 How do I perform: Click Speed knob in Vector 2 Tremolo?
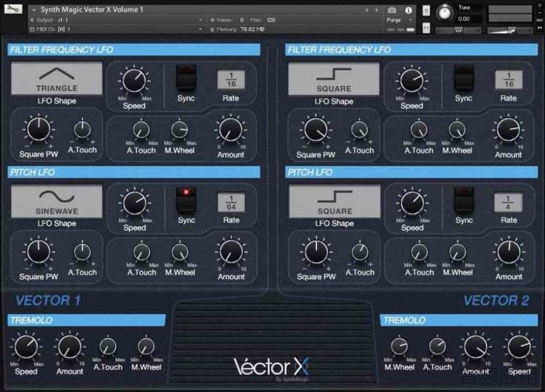(519, 347)
